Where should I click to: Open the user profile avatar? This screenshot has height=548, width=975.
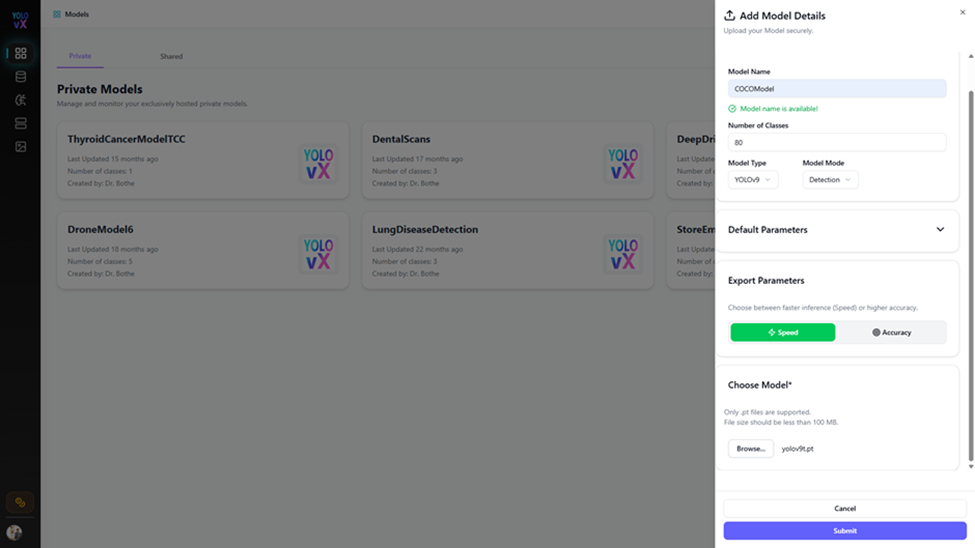[x=14, y=532]
